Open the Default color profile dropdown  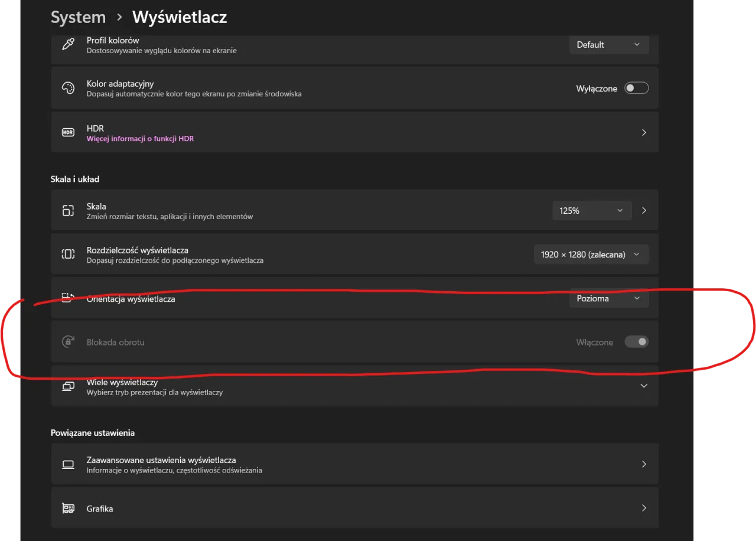(609, 44)
